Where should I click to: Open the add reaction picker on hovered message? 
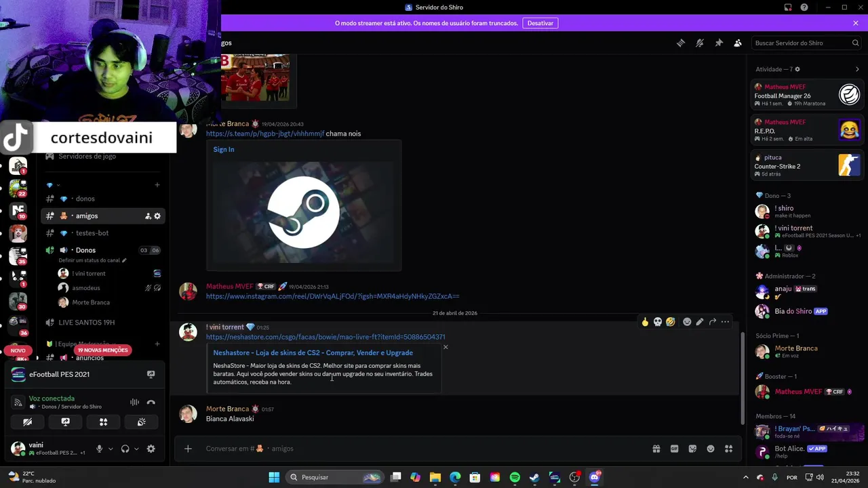point(687,322)
